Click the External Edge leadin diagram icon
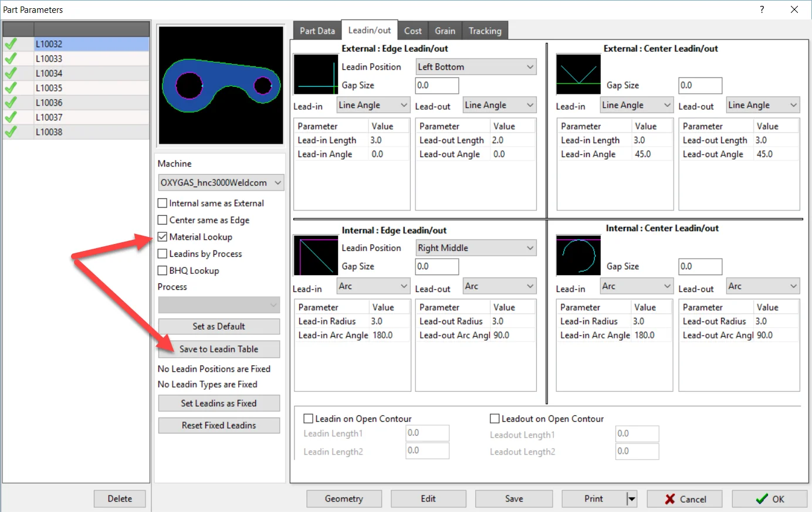The width and height of the screenshot is (812, 512). tap(316, 74)
